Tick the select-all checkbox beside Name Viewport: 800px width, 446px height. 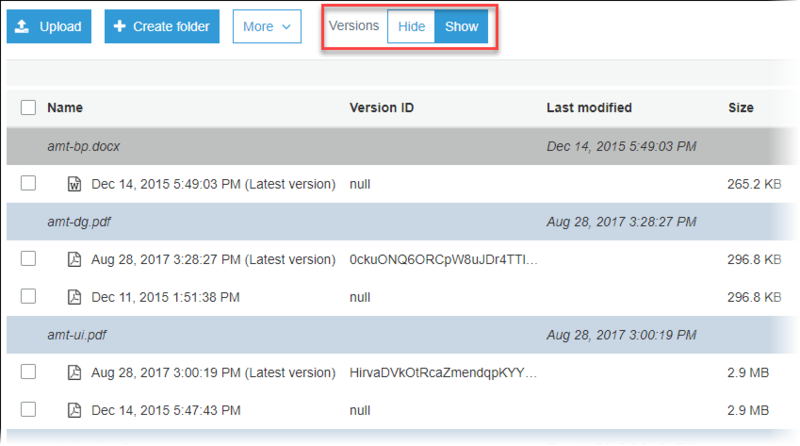(28, 108)
